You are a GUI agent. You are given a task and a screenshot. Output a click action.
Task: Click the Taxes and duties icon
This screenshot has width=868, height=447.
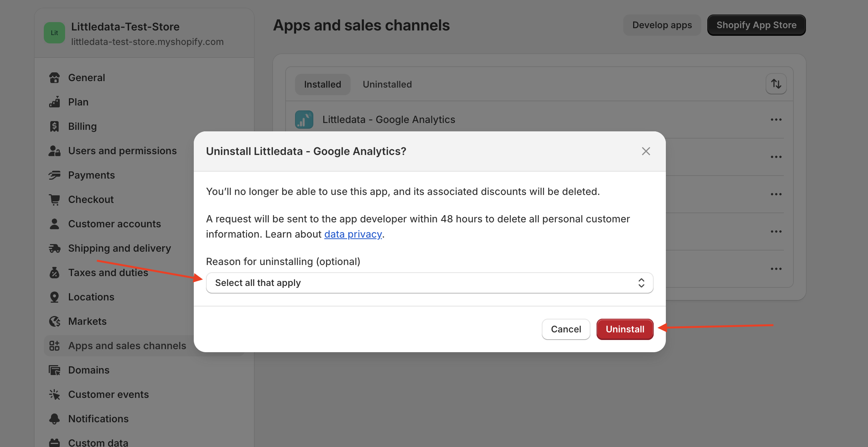click(54, 273)
